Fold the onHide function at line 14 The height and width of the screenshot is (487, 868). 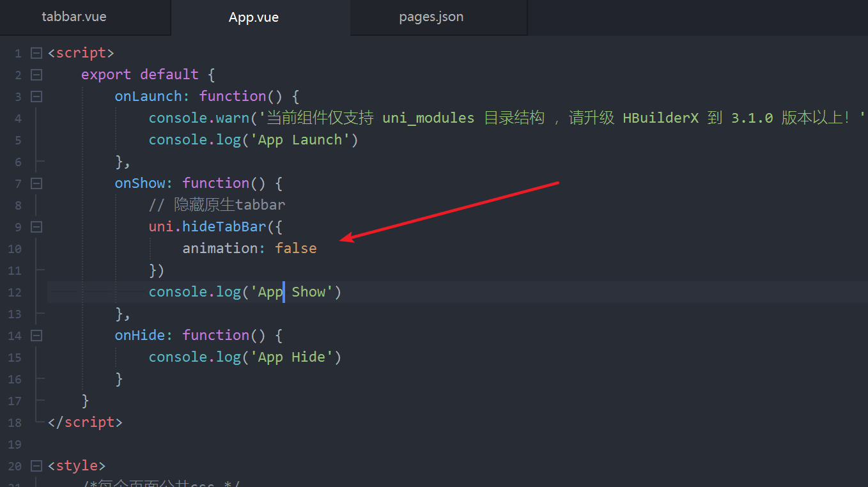click(36, 336)
